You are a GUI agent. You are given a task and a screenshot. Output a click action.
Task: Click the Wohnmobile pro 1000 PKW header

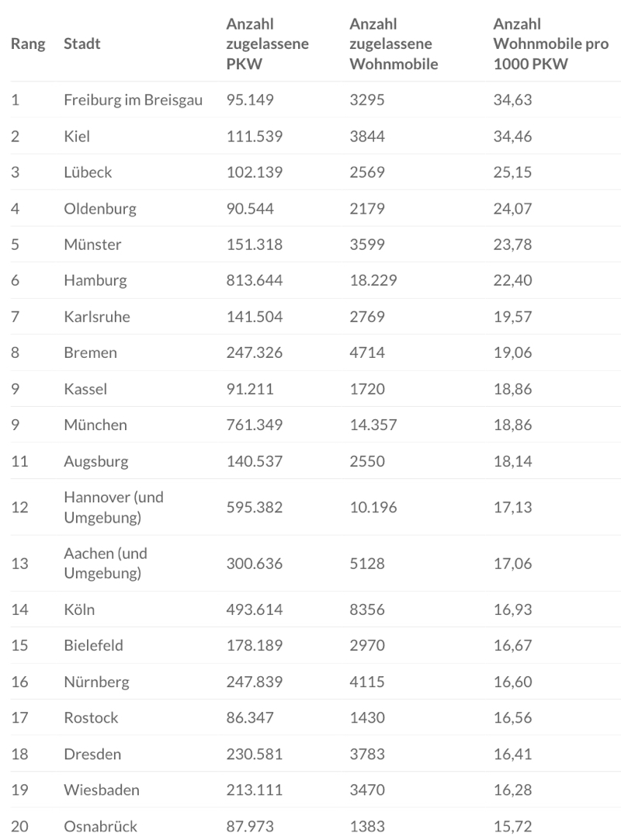click(x=550, y=44)
